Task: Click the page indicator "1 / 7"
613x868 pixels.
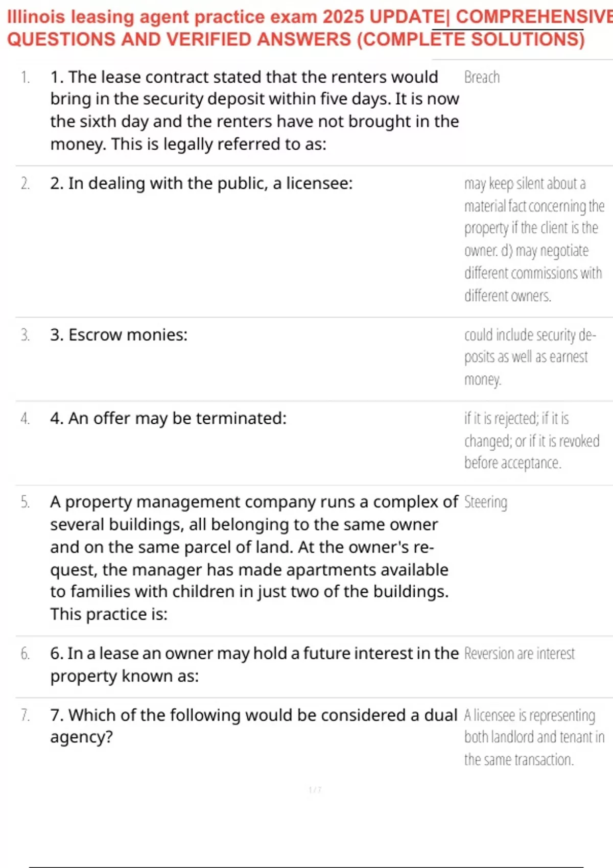Action: [x=315, y=790]
